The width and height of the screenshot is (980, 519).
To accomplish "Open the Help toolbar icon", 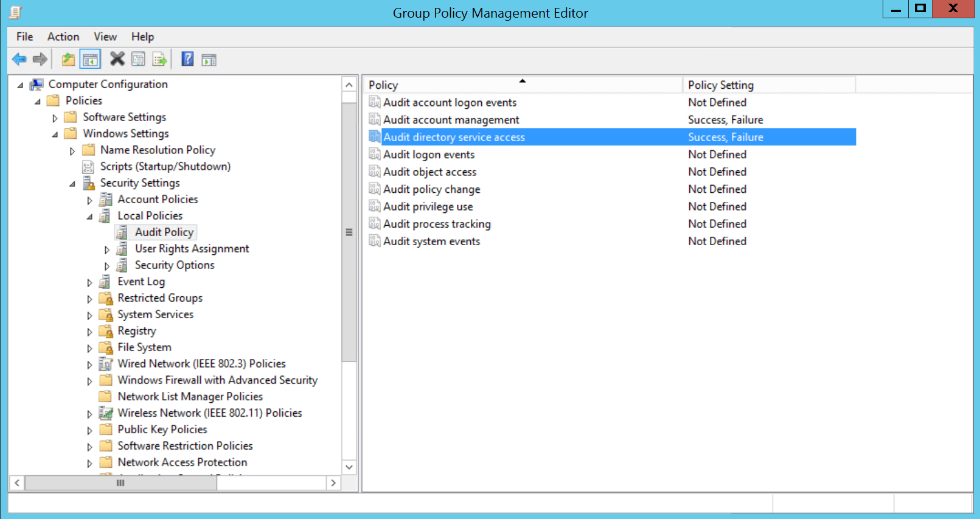I will pyautogui.click(x=187, y=59).
